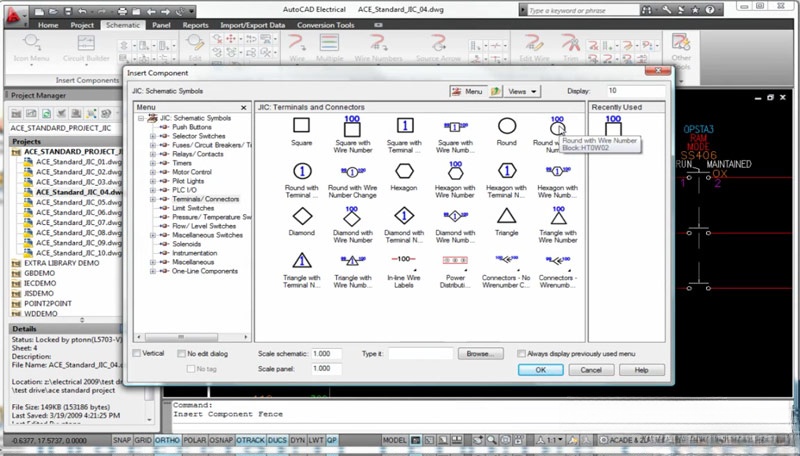The image size is (800, 456).
Task: Expand Selector Switches tree node
Action: point(153,136)
